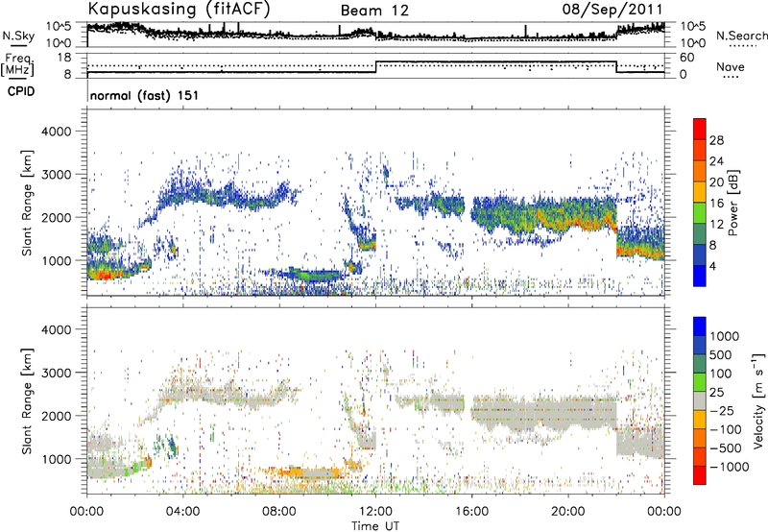The image size is (768, 532).
Task: Click the frequency step-up at 12:00 UT
Action: click(375, 66)
